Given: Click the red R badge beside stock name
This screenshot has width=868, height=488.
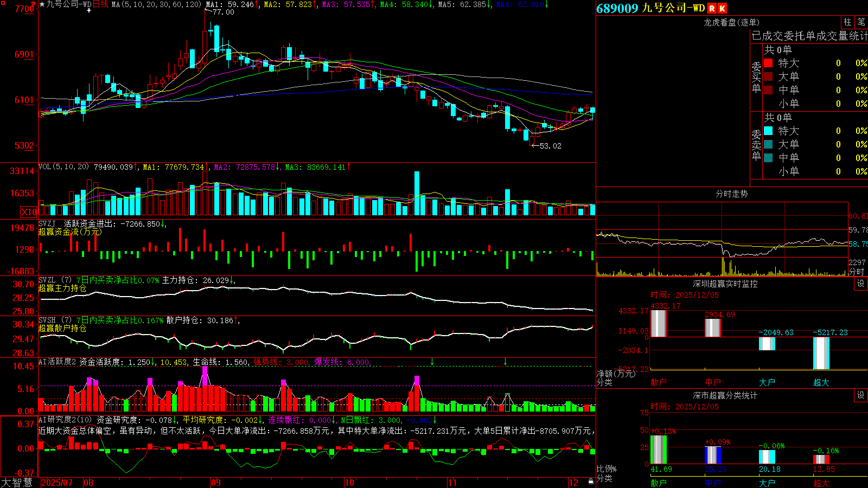Looking at the screenshot, I should click(x=712, y=8).
